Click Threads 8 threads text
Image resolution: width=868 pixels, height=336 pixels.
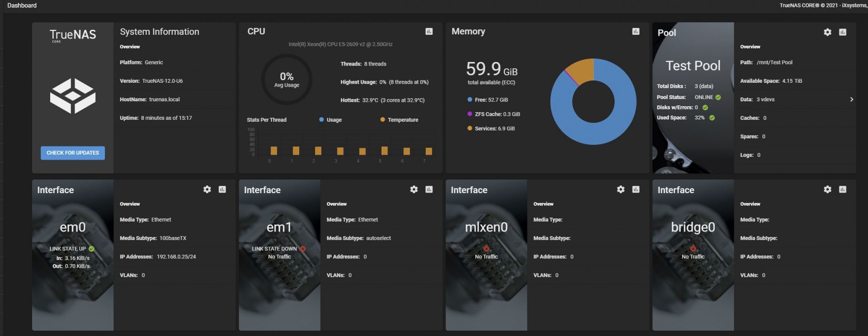click(x=363, y=64)
